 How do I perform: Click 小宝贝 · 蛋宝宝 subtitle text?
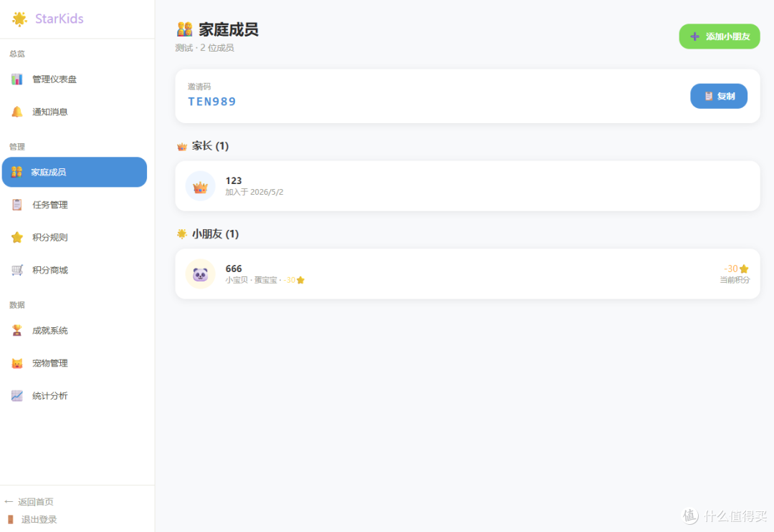(x=252, y=280)
